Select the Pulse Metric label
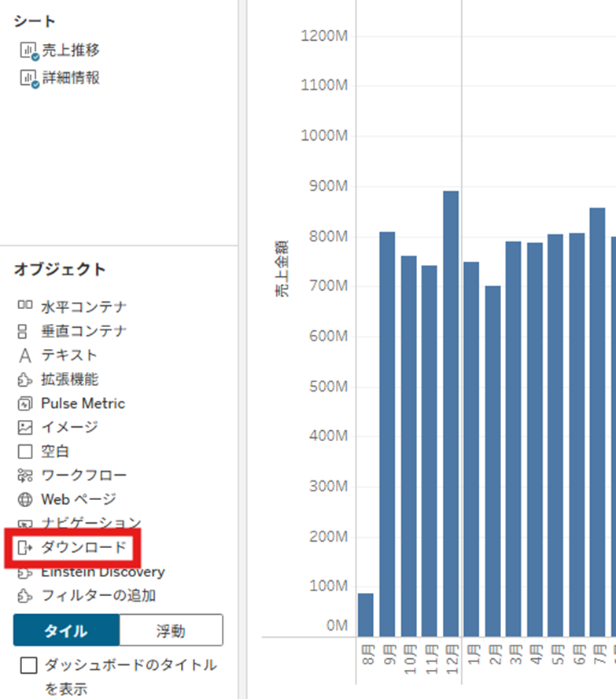 tap(83, 403)
